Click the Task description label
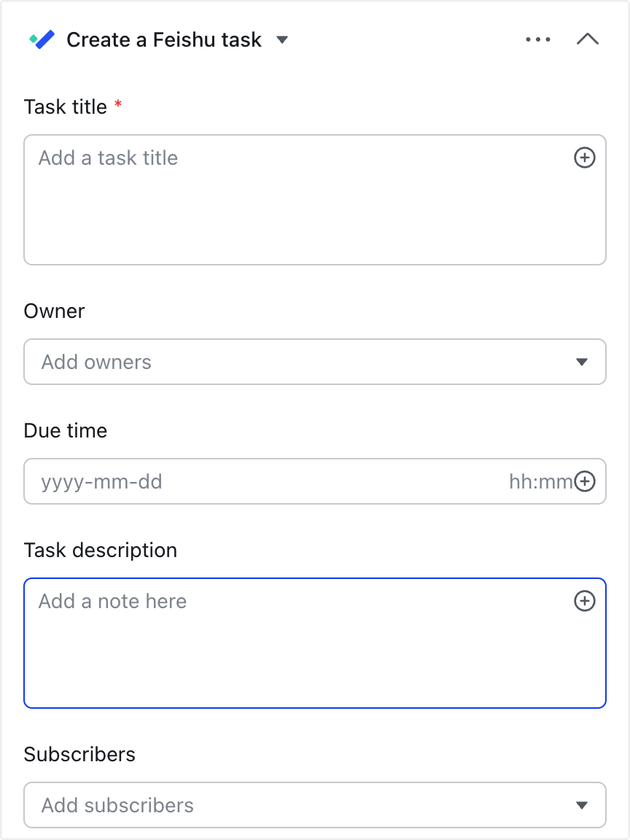This screenshot has width=630, height=840. pyautogui.click(x=101, y=551)
